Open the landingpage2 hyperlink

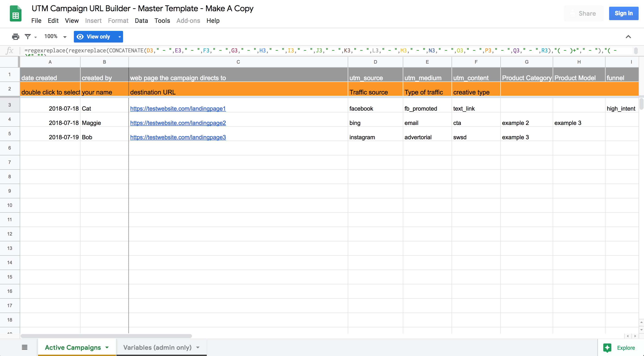(178, 123)
